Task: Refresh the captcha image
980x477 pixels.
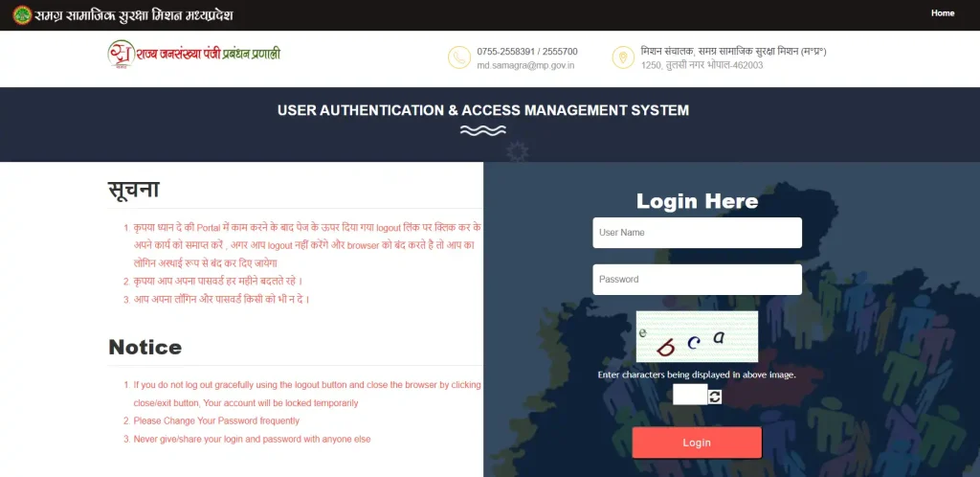Action: point(715,397)
